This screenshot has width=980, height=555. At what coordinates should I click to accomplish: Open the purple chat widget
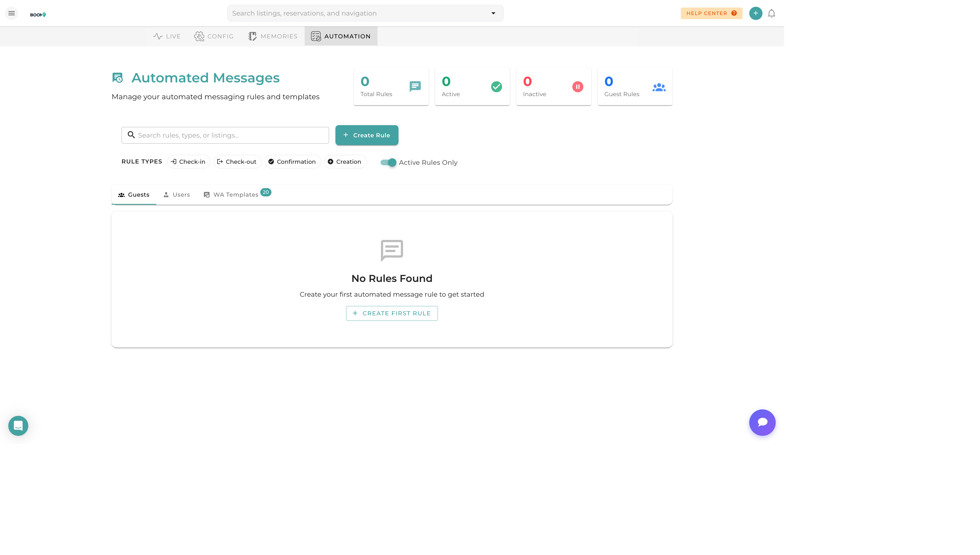[762, 422]
